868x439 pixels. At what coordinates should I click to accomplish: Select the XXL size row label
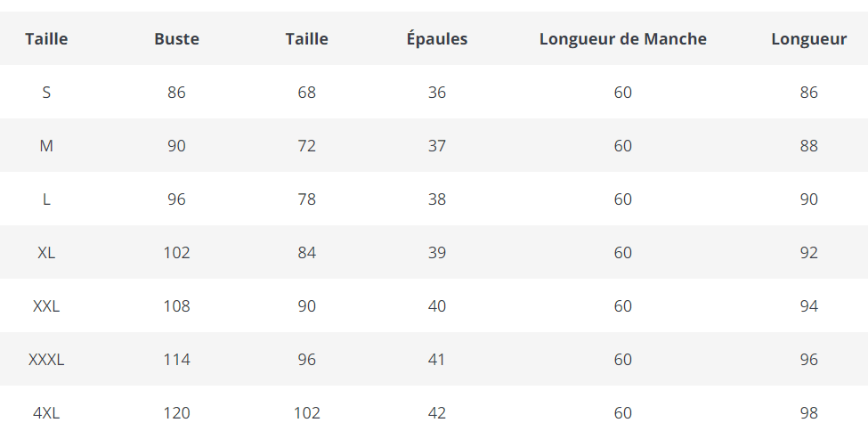pos(46,305)
